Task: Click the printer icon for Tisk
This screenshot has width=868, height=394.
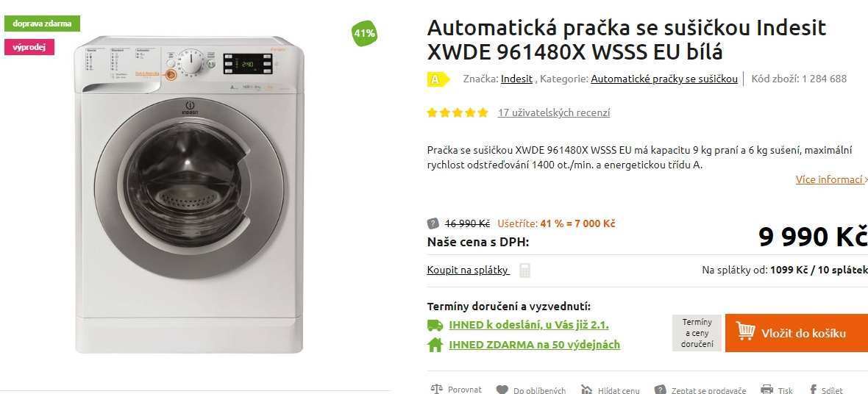Action: [x=766, y=390]
